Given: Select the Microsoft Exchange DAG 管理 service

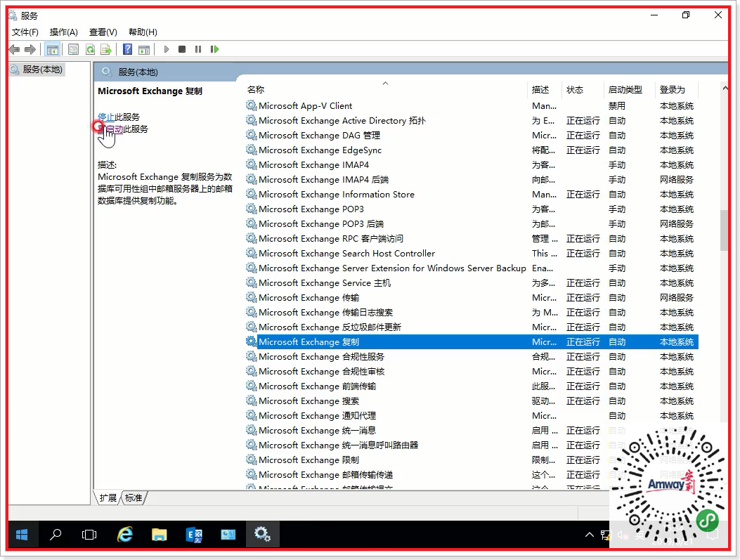Looking at the screenshot, I should [472, 136].
